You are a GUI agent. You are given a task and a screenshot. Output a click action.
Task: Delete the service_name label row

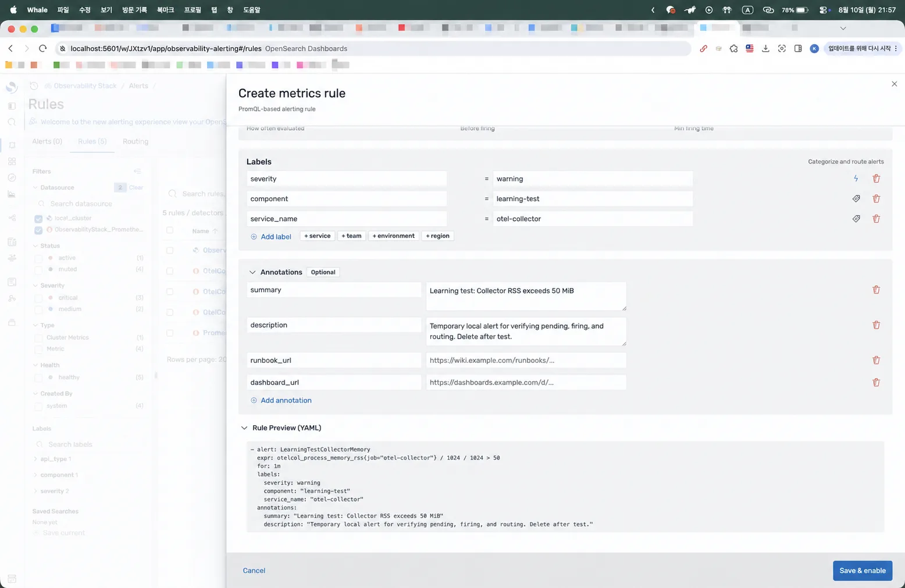click(876, 219)
